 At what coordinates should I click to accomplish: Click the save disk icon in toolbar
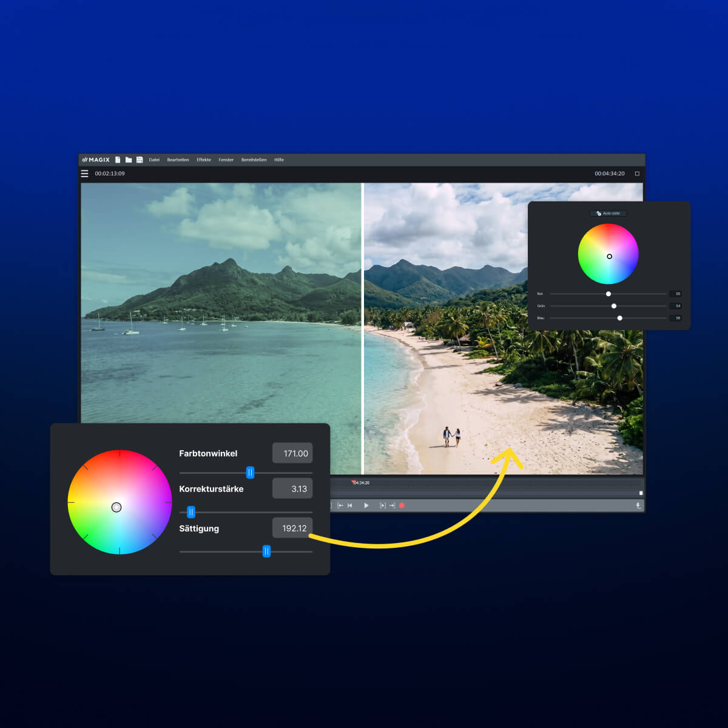(x=140, y=160)
